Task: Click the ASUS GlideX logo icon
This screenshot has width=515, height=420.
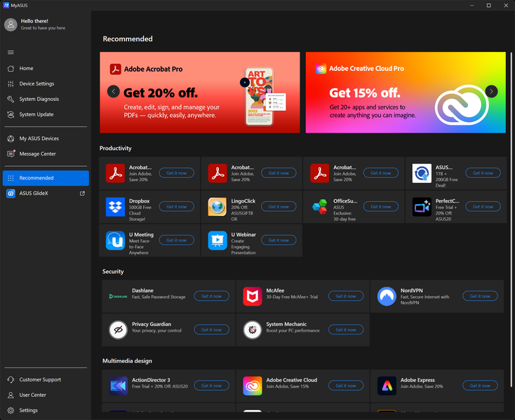Action: (x=11, y=194)
